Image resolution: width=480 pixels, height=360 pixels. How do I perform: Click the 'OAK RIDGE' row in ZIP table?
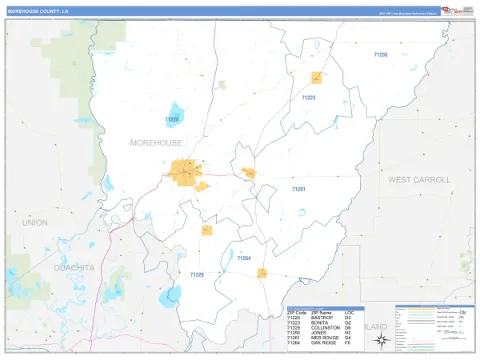tap(319, 343)
